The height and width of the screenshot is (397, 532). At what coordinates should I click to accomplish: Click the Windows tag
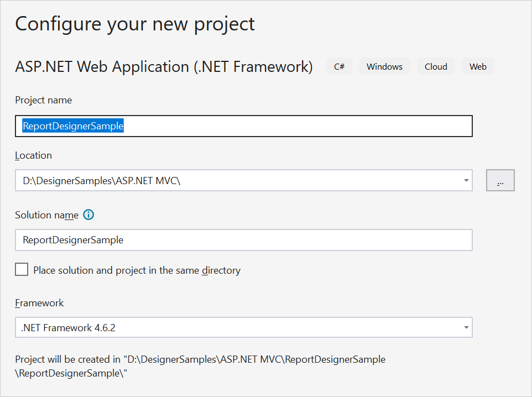point(384,66)
